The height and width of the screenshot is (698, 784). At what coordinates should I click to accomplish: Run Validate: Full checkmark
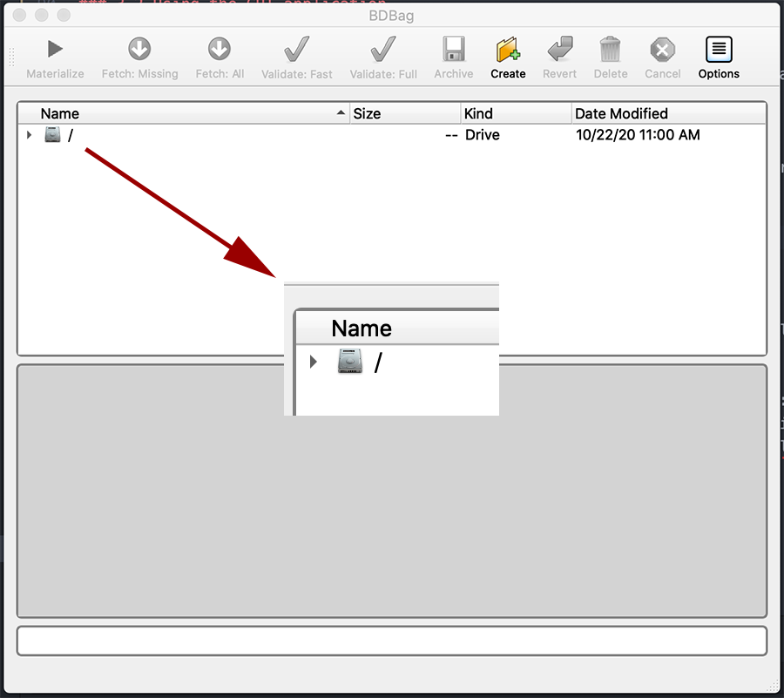(383, 49)
